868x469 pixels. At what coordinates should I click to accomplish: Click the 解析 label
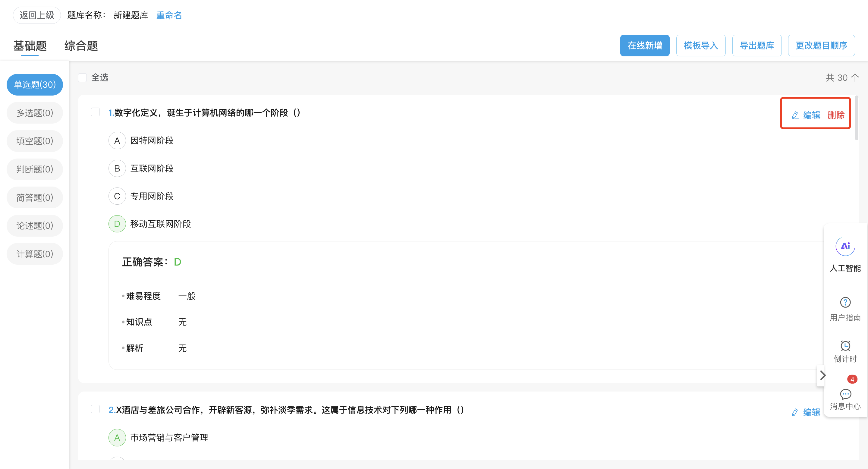(134, 348)
